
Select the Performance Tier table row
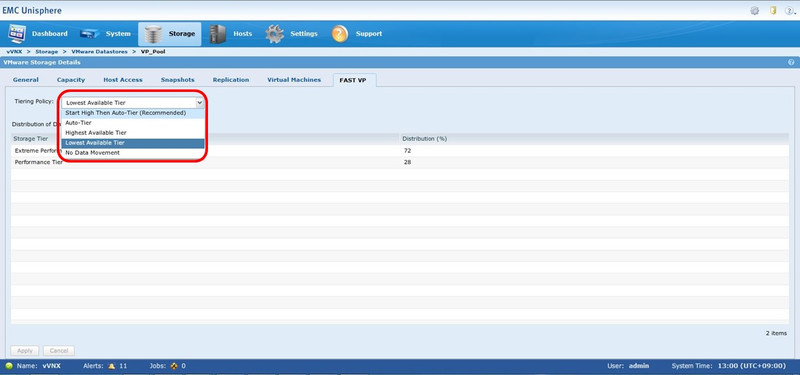pos(400,162)
